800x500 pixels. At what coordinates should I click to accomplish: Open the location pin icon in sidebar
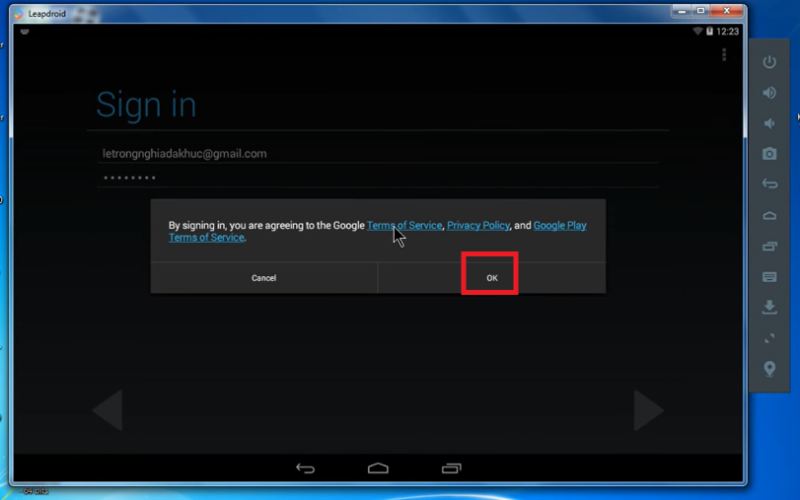tap(769, 369)
